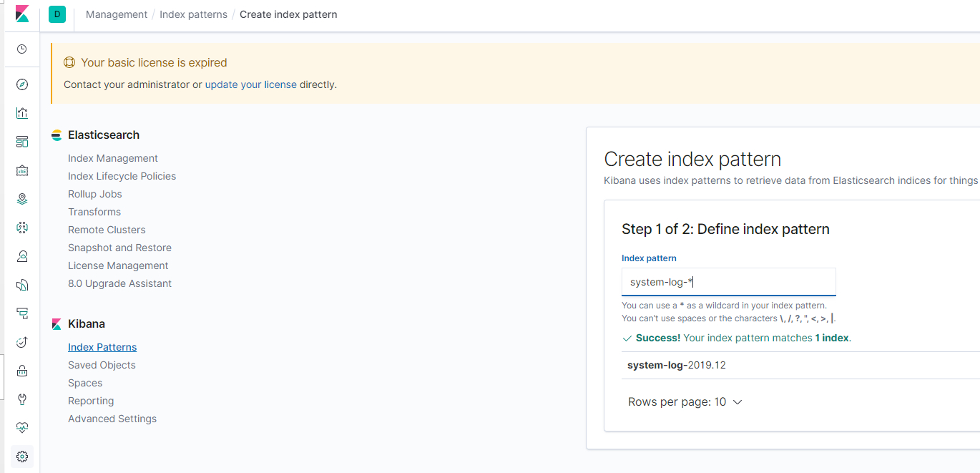This screenshot has width=980, height=473.
Task: Open Stack Monitoring via the heart icon
Action: (21, 427)
